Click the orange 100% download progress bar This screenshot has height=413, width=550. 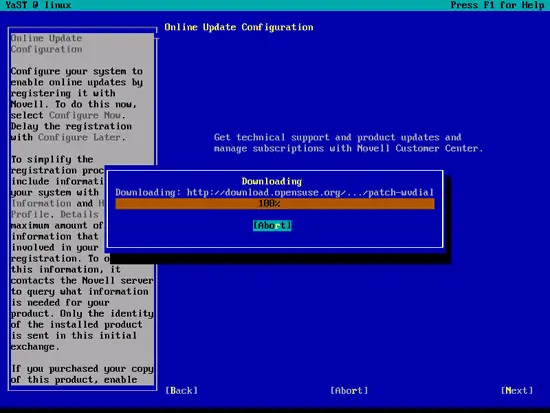[x=275, y=204]
